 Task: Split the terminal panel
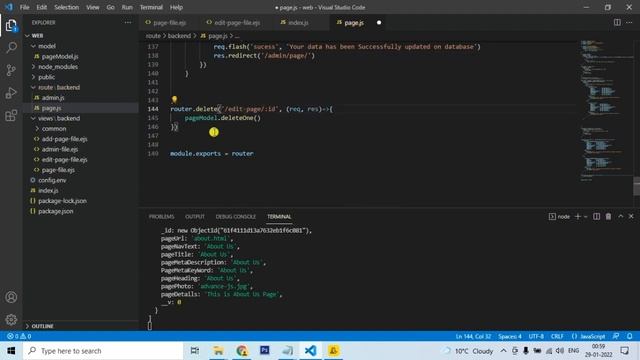tap(596, 217)
